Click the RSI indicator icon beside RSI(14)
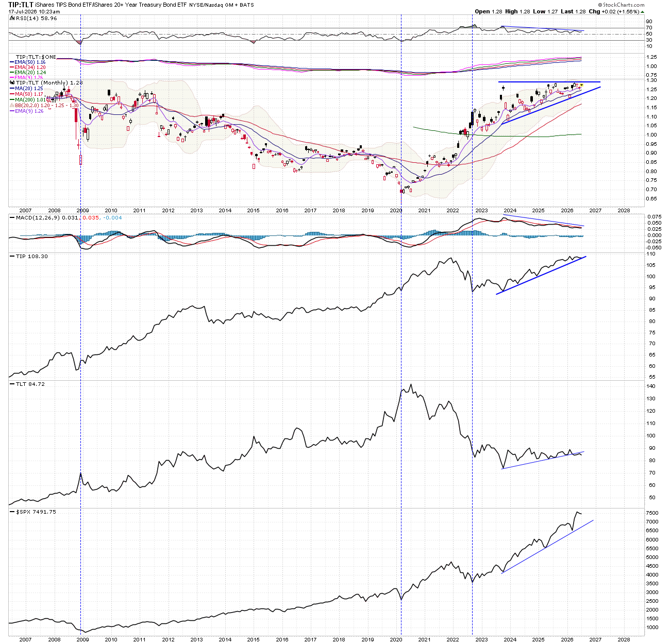This screenshot has width=670, height=644. 12,18
